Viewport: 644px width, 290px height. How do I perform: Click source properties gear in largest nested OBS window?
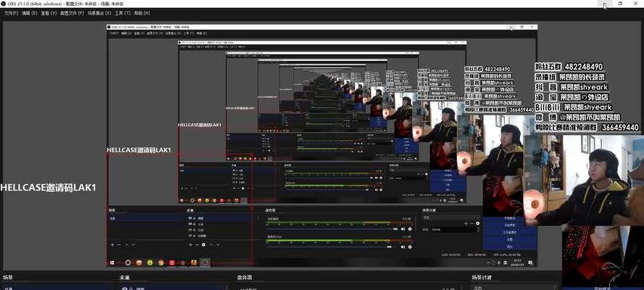pyautogui.click(x=204, y=245)
